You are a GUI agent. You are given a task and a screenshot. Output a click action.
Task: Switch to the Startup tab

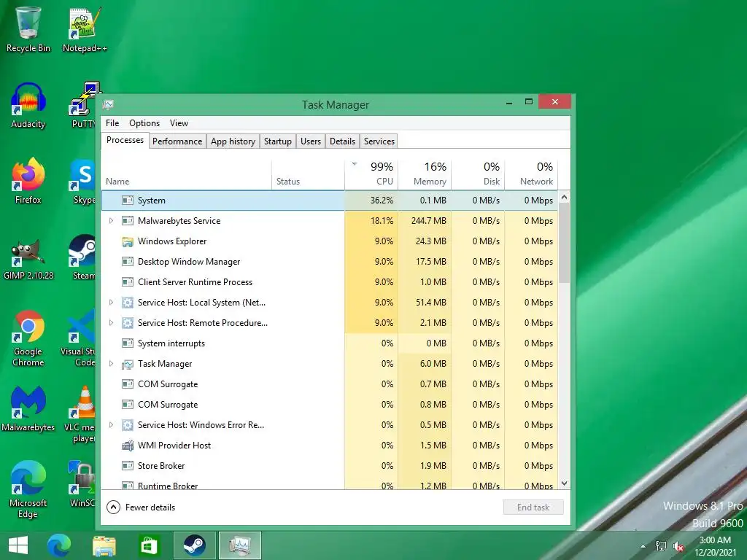click(278, 141)
